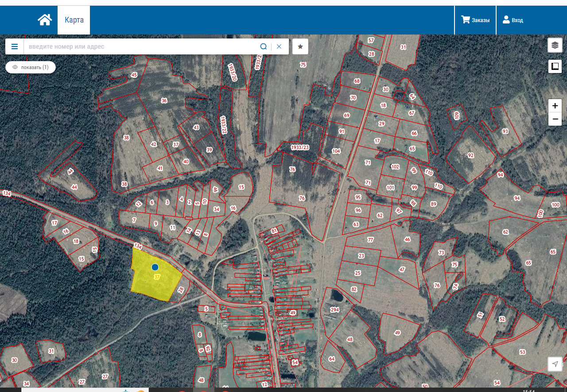The width and height of the screenshot is (567, 392).
Task: Select parcel labeled 25
Action: click(358, 273)
